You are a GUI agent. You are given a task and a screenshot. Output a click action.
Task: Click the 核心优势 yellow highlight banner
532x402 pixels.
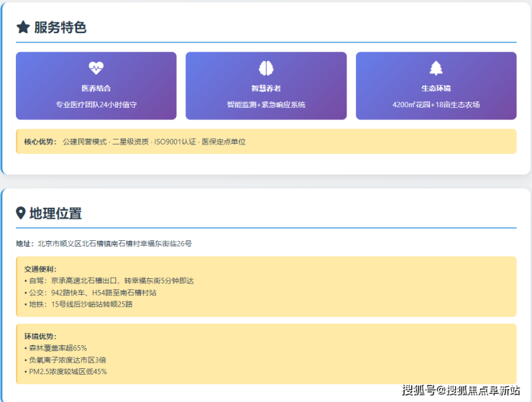266,142
